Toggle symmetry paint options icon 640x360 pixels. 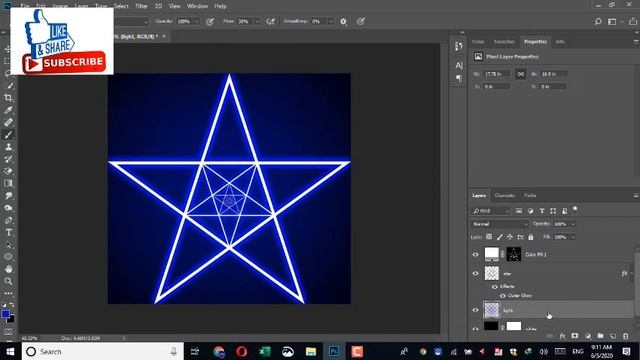361,22
